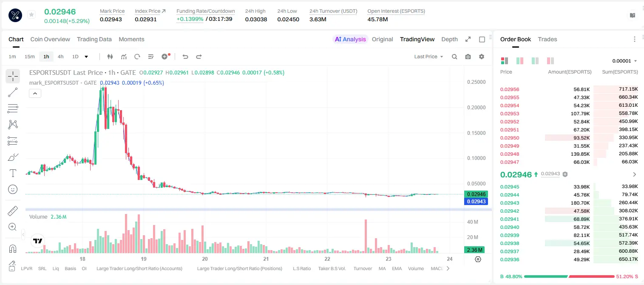The image size is (644, 285).
Task: Open the indicators menu
Action: point(124,57)
